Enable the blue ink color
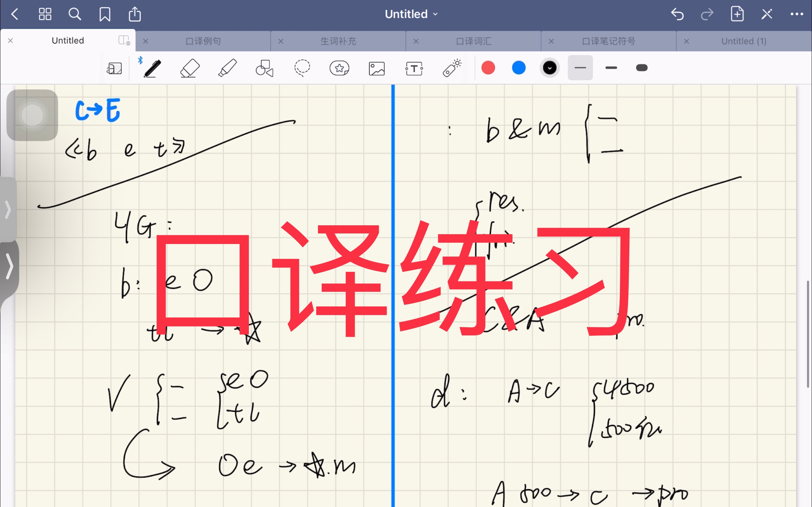 (518, 68)
